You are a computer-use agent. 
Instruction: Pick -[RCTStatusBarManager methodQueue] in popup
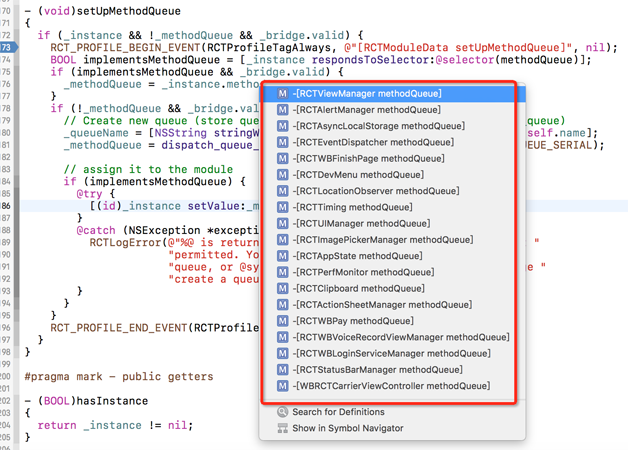coord(377,370)
